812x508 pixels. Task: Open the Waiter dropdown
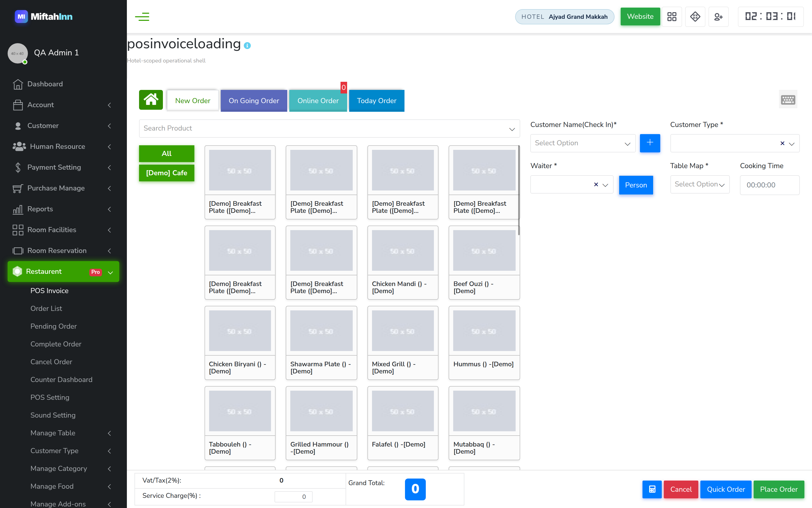[x=571, y=184]
